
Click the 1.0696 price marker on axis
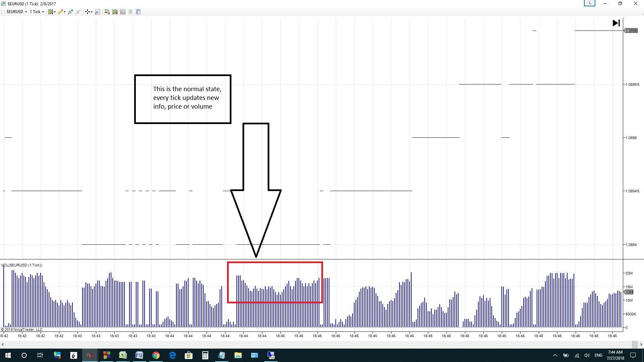631,31
